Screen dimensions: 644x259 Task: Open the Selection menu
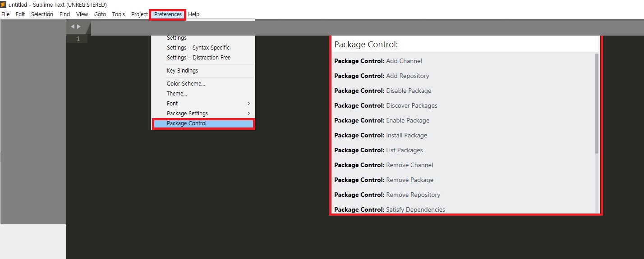point(42,14)
